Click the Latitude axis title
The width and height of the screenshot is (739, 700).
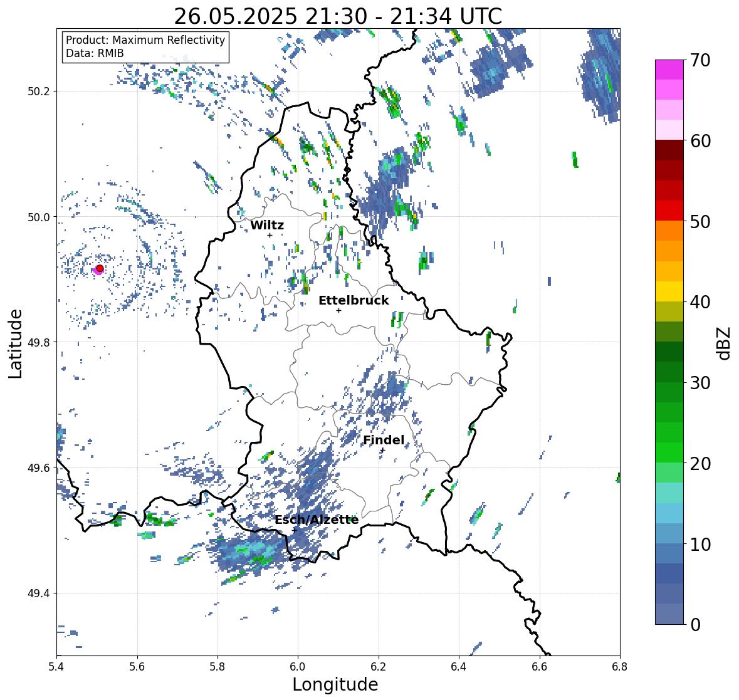15,343
